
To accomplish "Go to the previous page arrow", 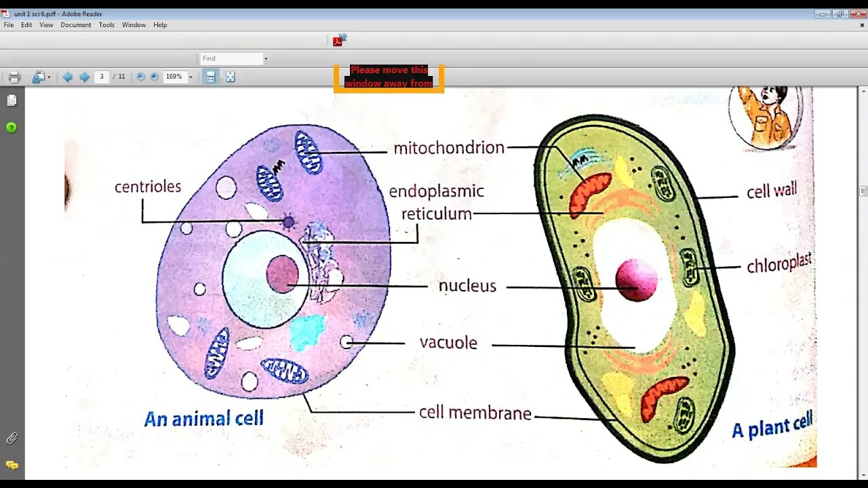I will [68, 77].
